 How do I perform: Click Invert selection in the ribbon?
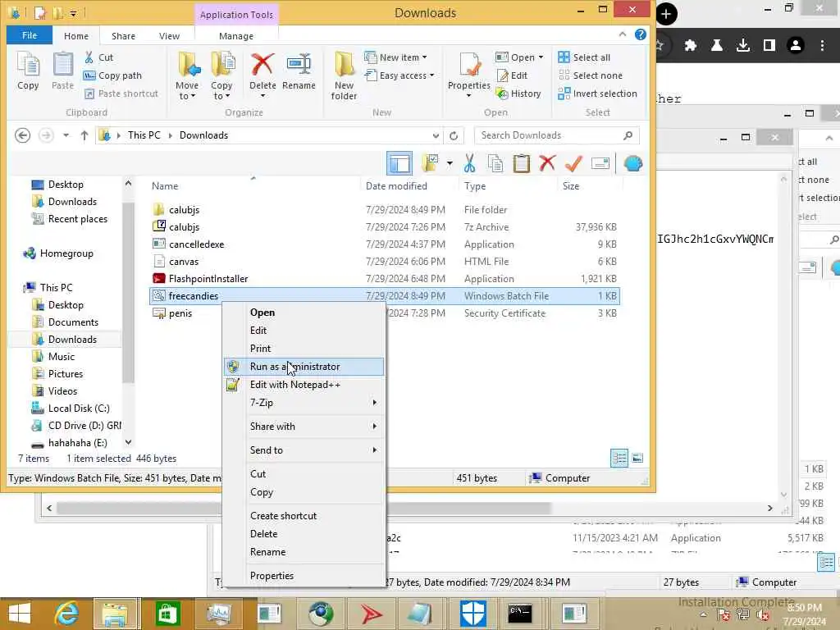[x=597, y=94]
